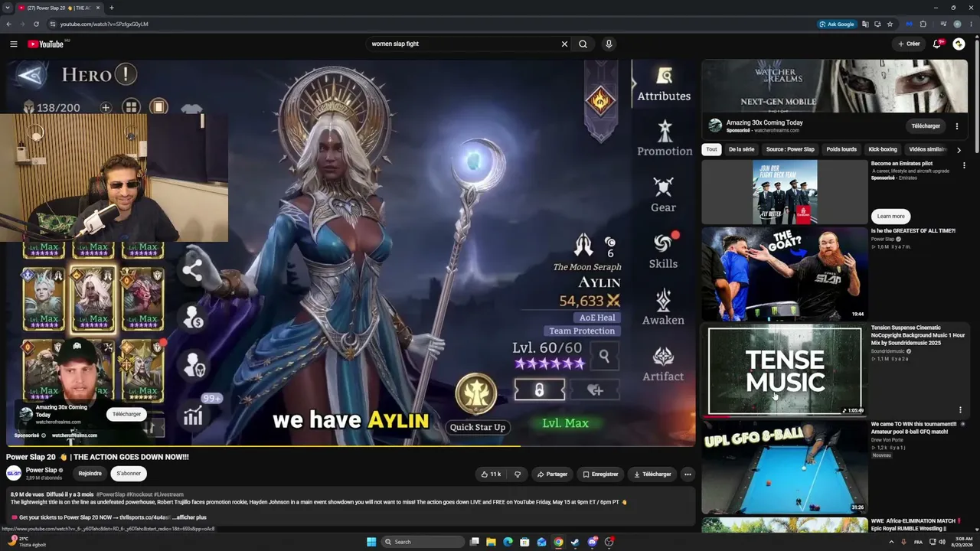Open the account avatar menu
980x551 pixels.
click(x=959, y=44)
